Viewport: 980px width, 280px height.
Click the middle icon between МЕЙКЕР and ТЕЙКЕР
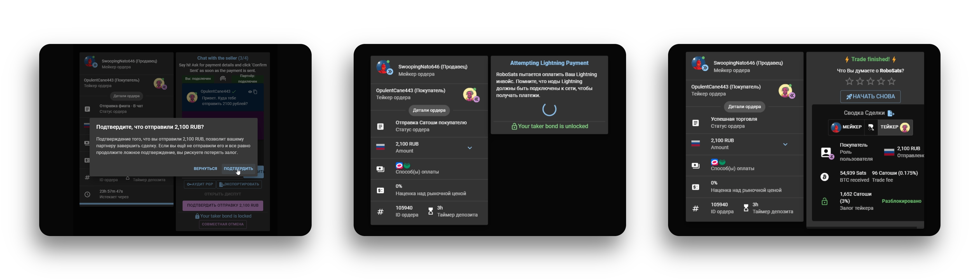(x=871, y=127)
